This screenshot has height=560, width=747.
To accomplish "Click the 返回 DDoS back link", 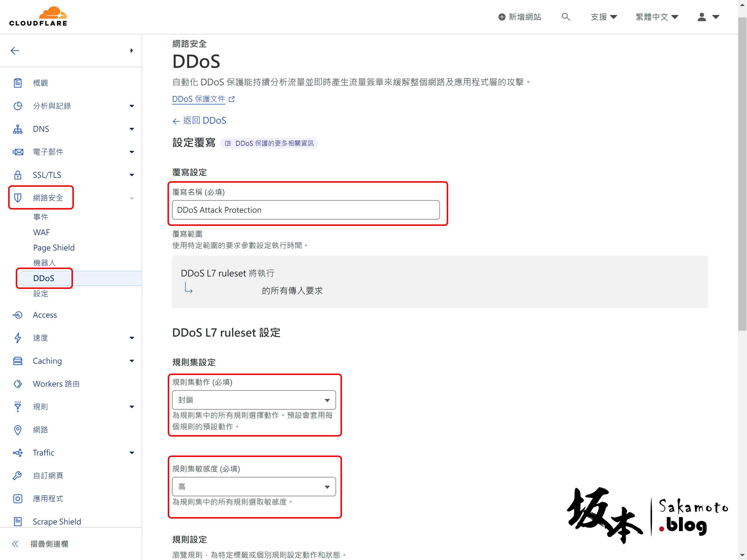I will 199,121.
